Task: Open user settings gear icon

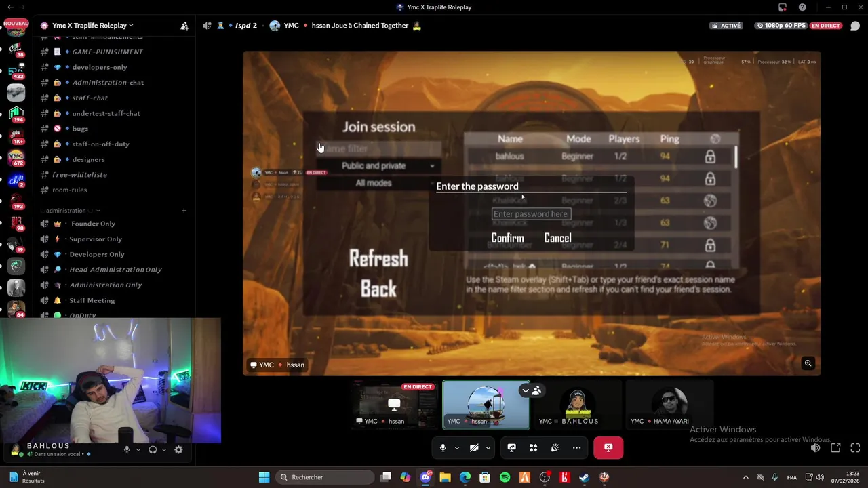Action: point(178,449)
